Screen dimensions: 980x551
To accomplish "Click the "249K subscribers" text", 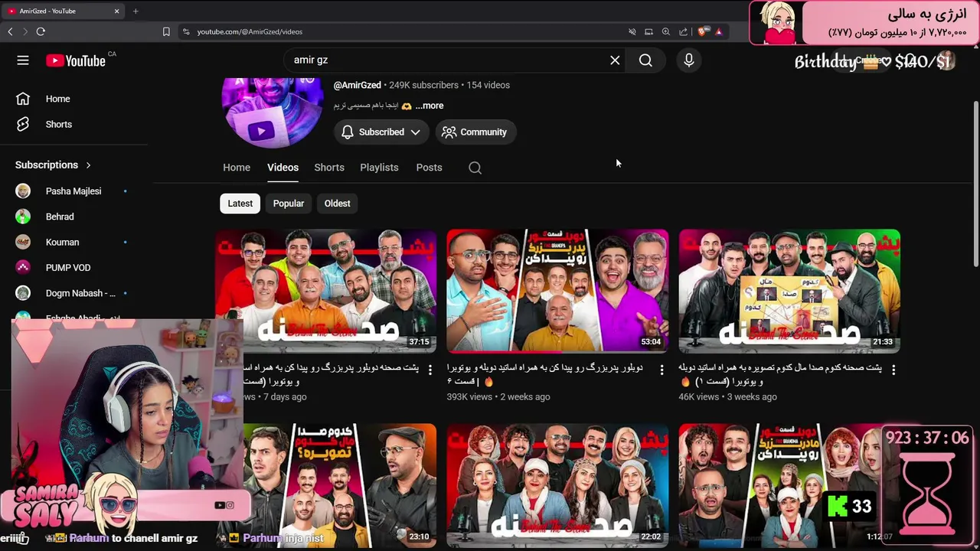I will point(423,85).
